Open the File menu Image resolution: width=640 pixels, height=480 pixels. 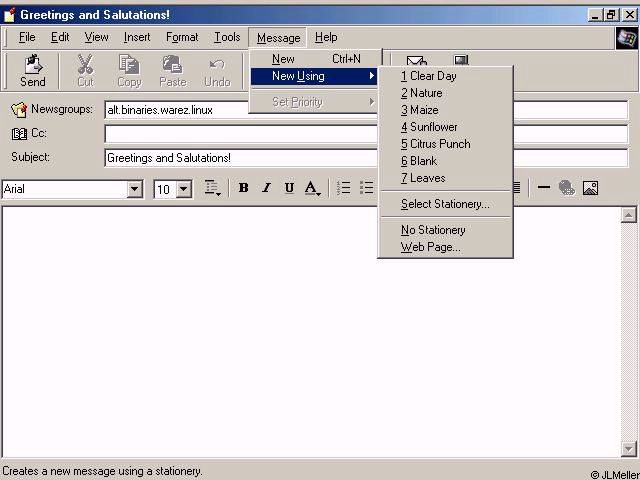click(x=27, y=37)
